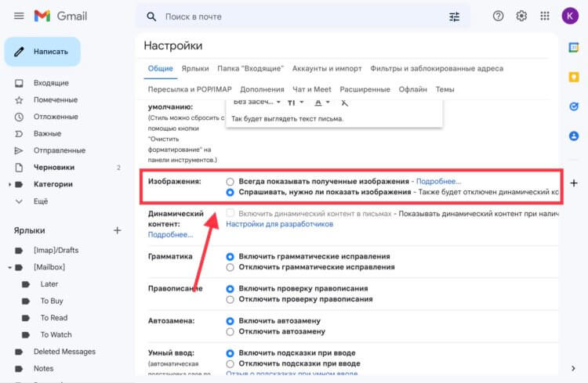
Task: Open Google Calendar side panel icon
Action: (x=573, y=48)
